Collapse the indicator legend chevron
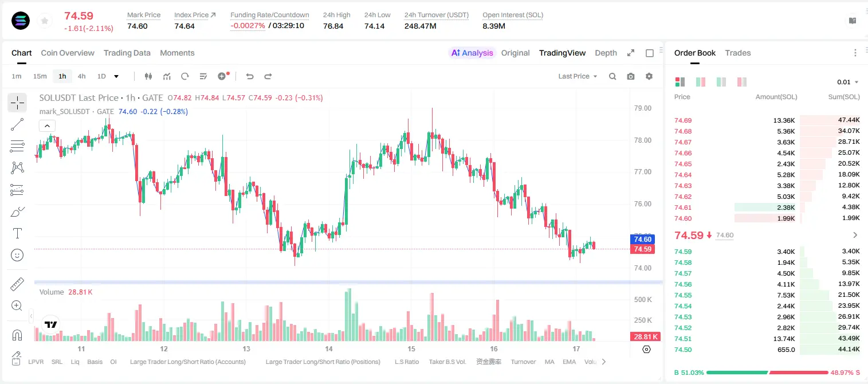This screenshot has width=868, height=384. click(47, 126)
